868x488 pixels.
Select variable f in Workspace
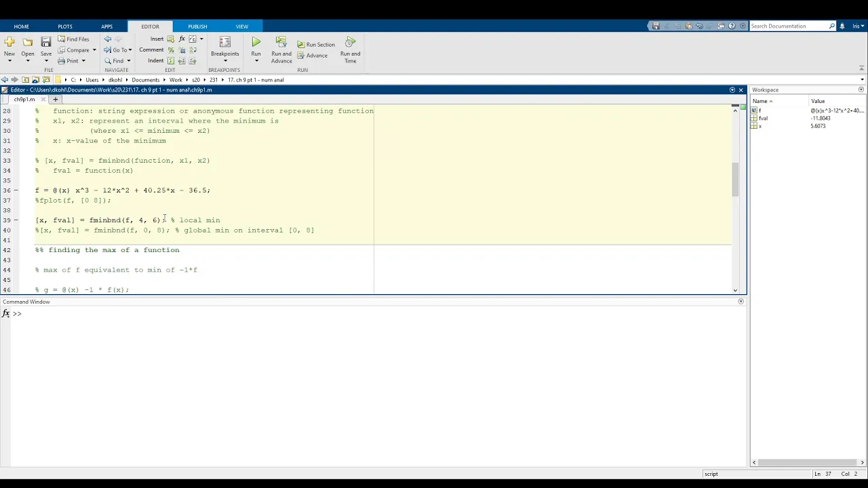808,110
